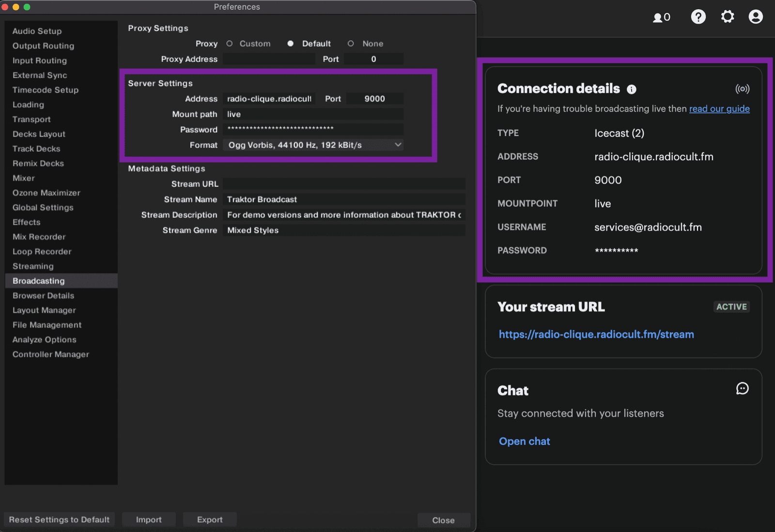Viewport: 775px width, 532px height.
Task: Click the Icecast (2) type value
Action: pos(620,133)
